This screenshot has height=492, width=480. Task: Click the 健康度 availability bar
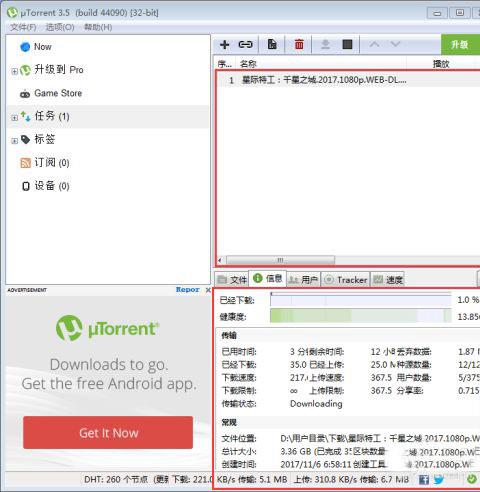tap(361, 316)
